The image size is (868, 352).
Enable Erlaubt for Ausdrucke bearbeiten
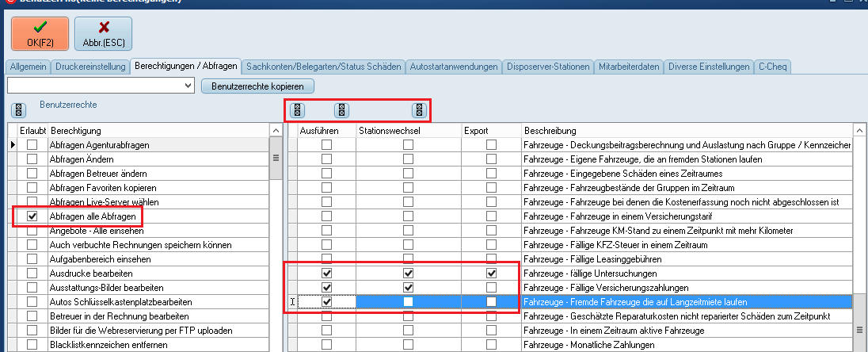click(32, 273)
